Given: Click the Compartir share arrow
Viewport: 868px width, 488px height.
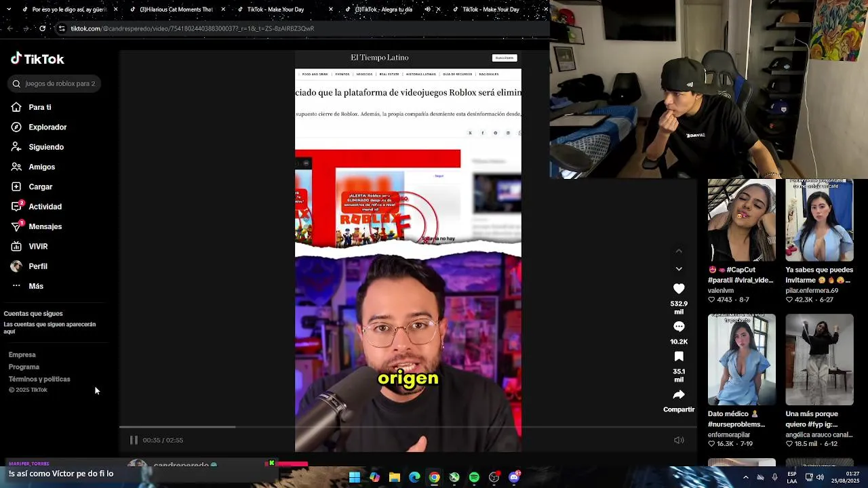Looking at the screenshot, I should [x=679, y=394].
